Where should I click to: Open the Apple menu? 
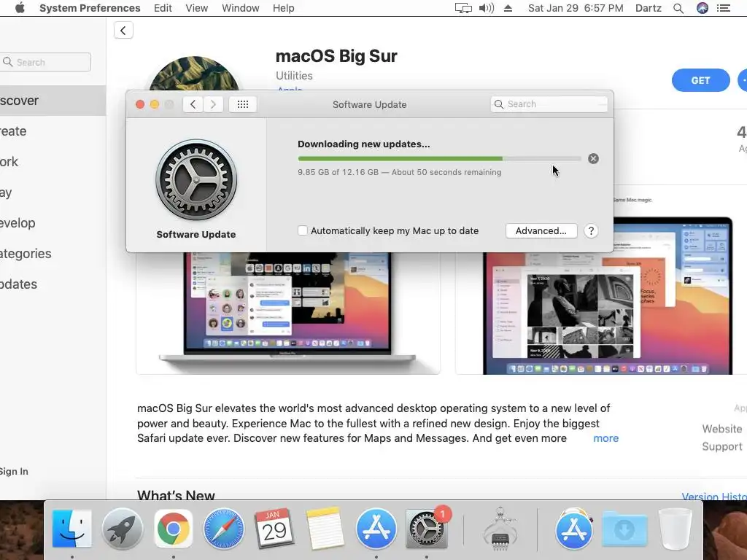20,8
